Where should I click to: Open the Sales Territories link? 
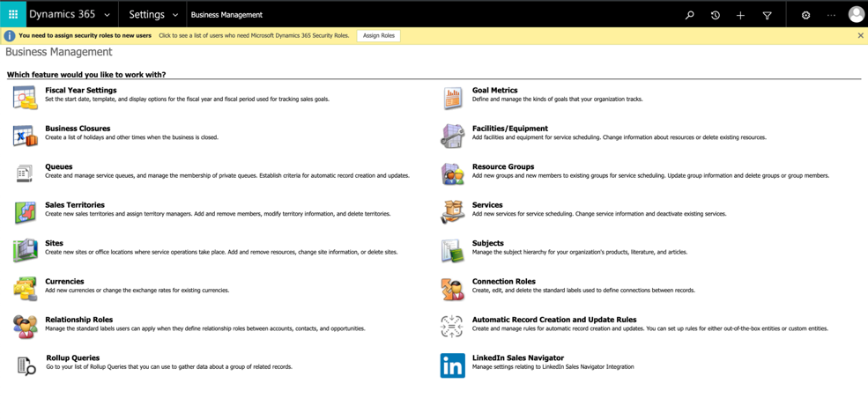[x=75, y=205]
